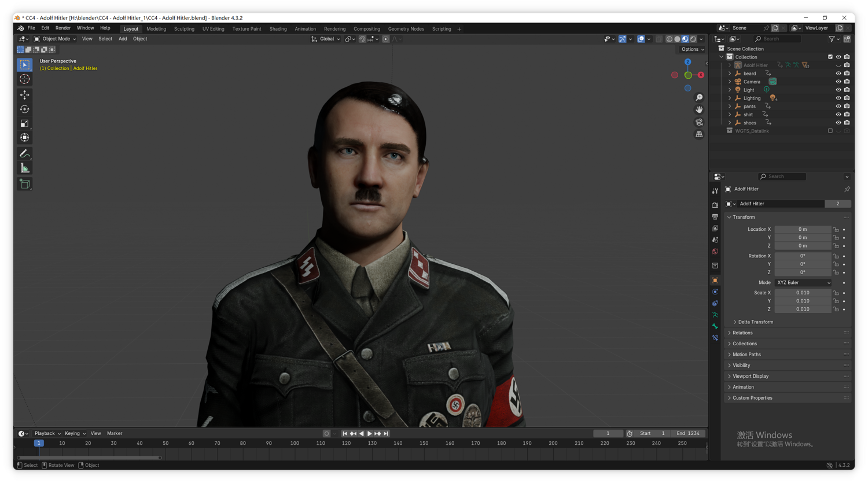868x483 pixels.
Task: Uncheck the Collection exclude checkbox
Action: (x=830, y=57)
